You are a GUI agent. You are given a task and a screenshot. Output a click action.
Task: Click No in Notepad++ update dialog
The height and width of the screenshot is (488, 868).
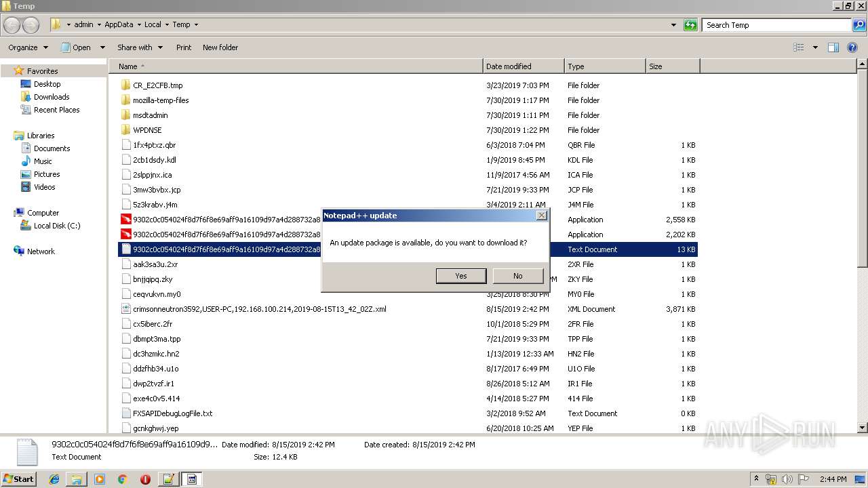click(x=518, y=276)
